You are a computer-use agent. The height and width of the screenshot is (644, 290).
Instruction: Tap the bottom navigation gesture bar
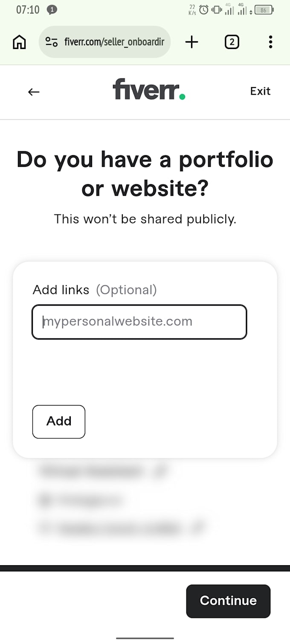[145, 638]
